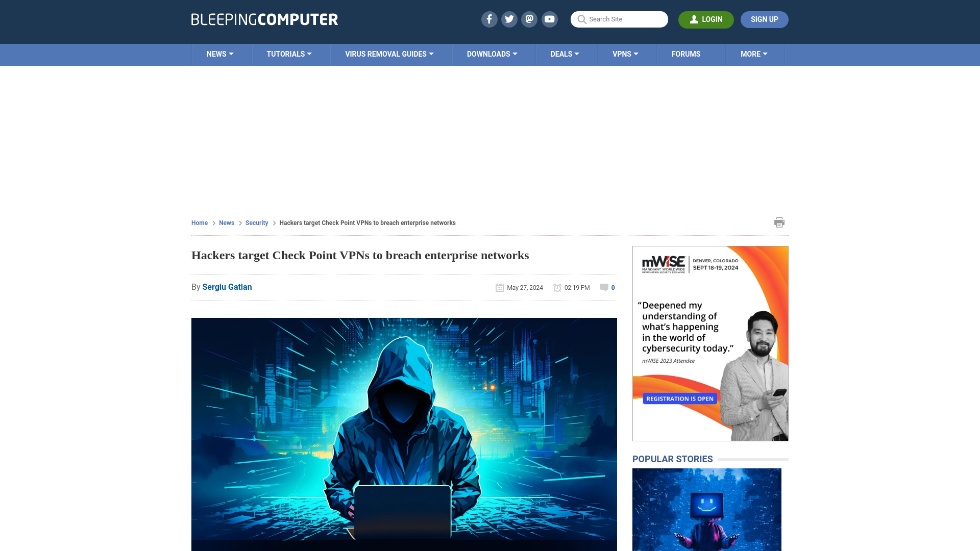980x551 pixels.
Task: Click SIGN UP button in header
Action: (764, 19)
